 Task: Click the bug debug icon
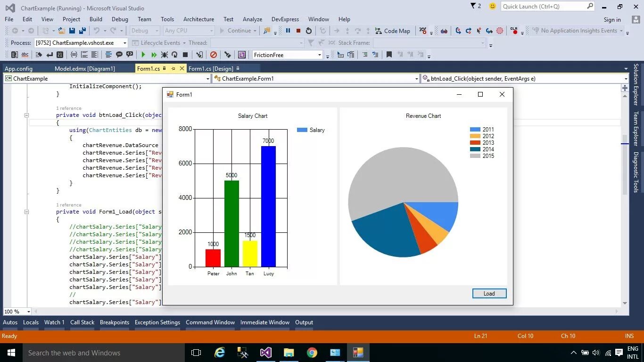tap(164, 55)
